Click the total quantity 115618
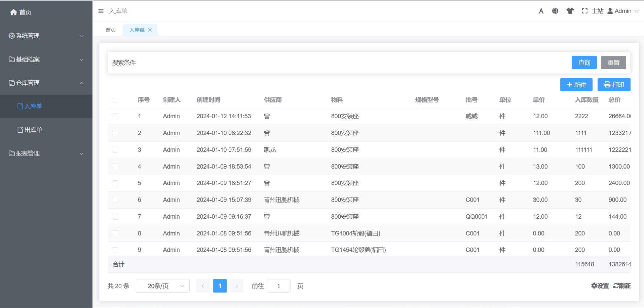This screenshot has height=308, width=644. click(584, 264)
